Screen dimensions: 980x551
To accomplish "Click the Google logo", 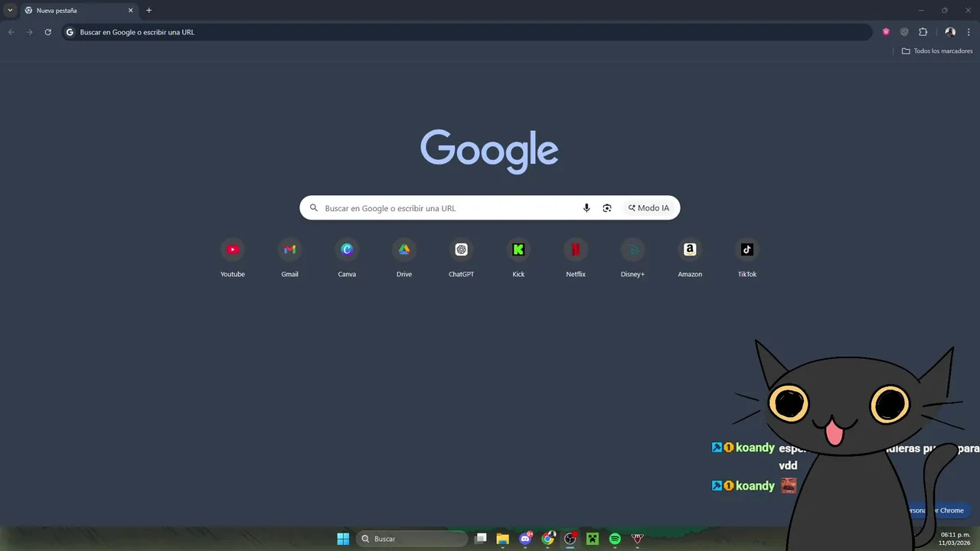I will coord(489,151).
